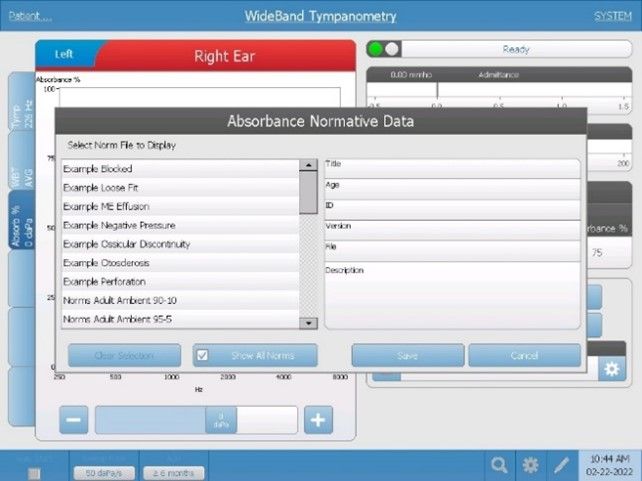This screenshot has height=481, width=642.
Task: Click the norm list scroll up arrow
Action: [308, 165]
